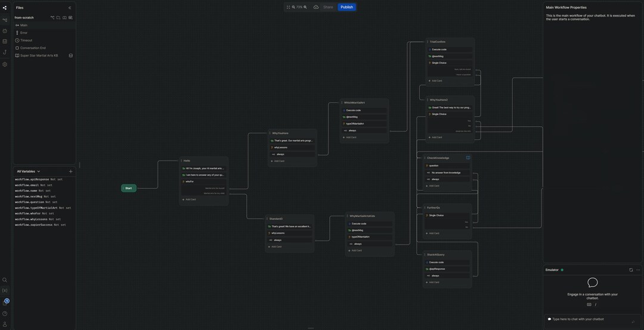Click workflow.name variable
644x330 pixels.
33,191
